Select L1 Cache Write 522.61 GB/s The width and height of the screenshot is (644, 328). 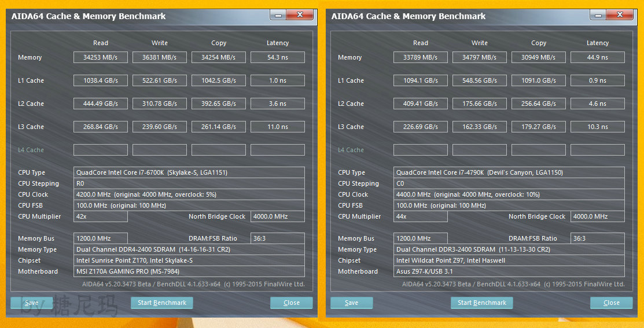coord(160,80)
